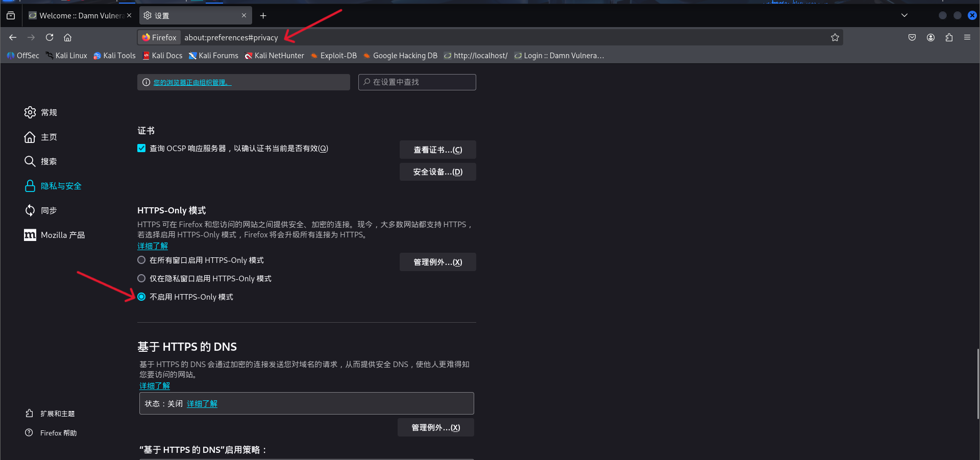Open the Firefox application menu
This screenshot has height=460, width=980.
point(967,37)
